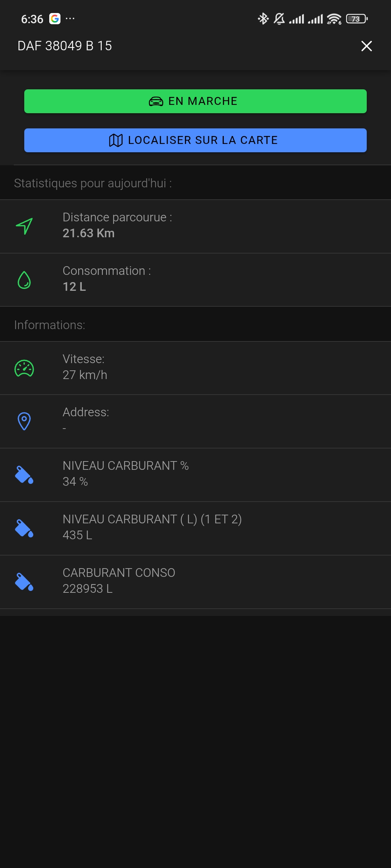Tap the fuel icon beside NIVEAU CARBURANT %
This screenshot has width=391, height=868.
[24, 475]
